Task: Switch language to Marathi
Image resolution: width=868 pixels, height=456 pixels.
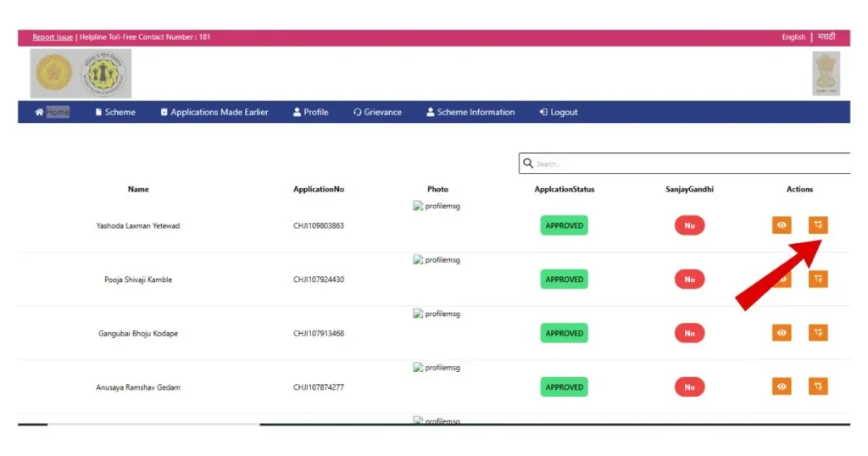Action: (x=826, y=37)
